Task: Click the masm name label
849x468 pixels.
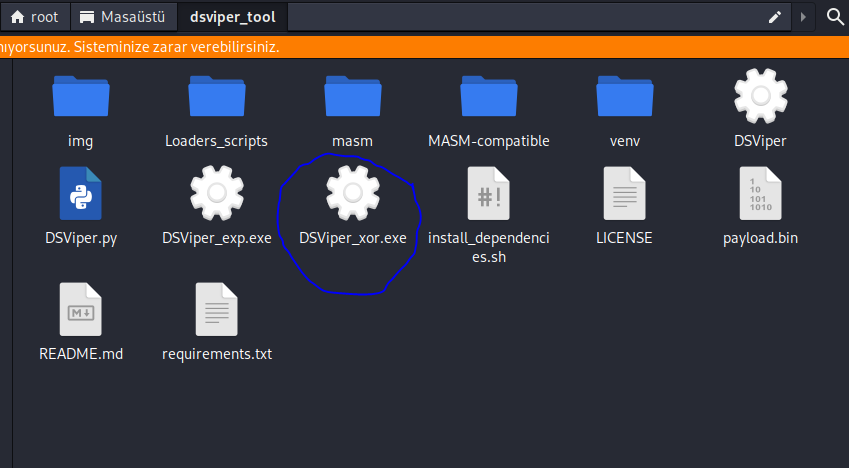Action: click(352, 141)
